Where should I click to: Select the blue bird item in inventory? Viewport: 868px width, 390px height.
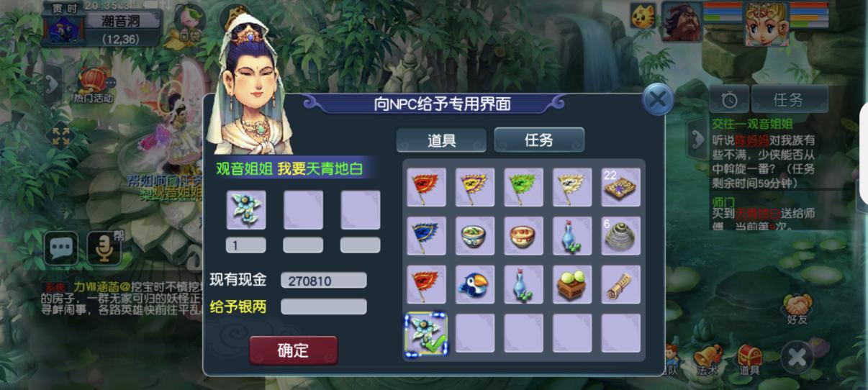[x=475, y=284]
